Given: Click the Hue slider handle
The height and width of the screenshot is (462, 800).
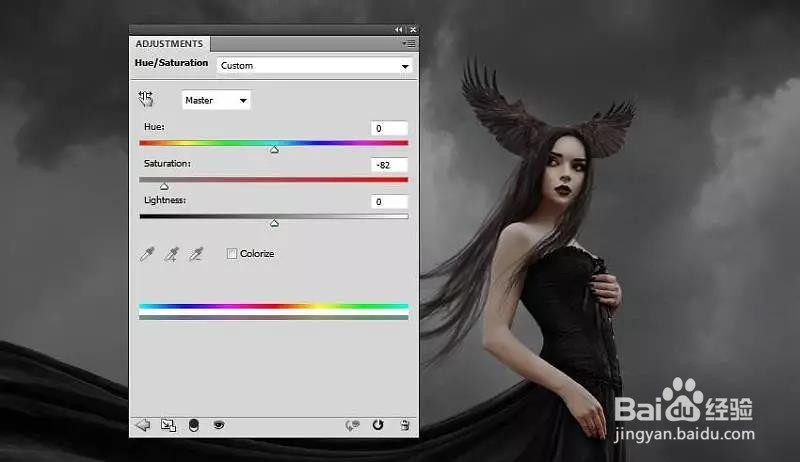Looking at the screenshot, I should (x=274, y=150).
